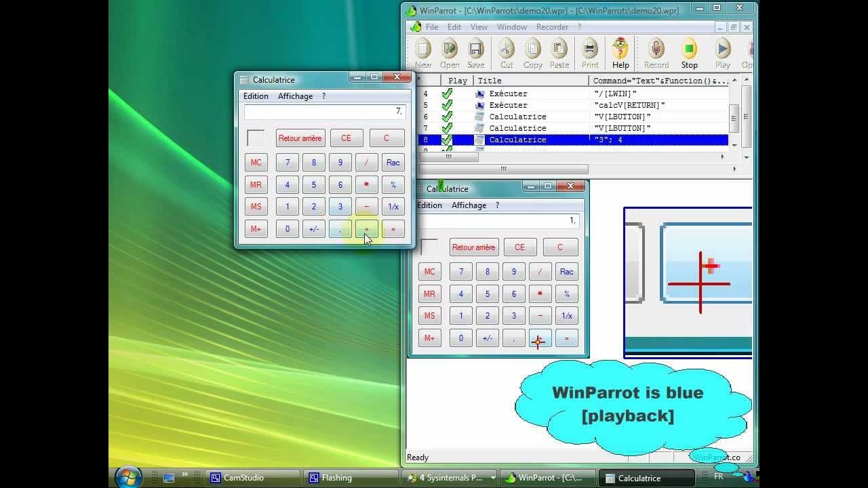Click MC on calculator showing 7
Image resolution: width=868 pixels, height=488 pixels.
(256, 163)
